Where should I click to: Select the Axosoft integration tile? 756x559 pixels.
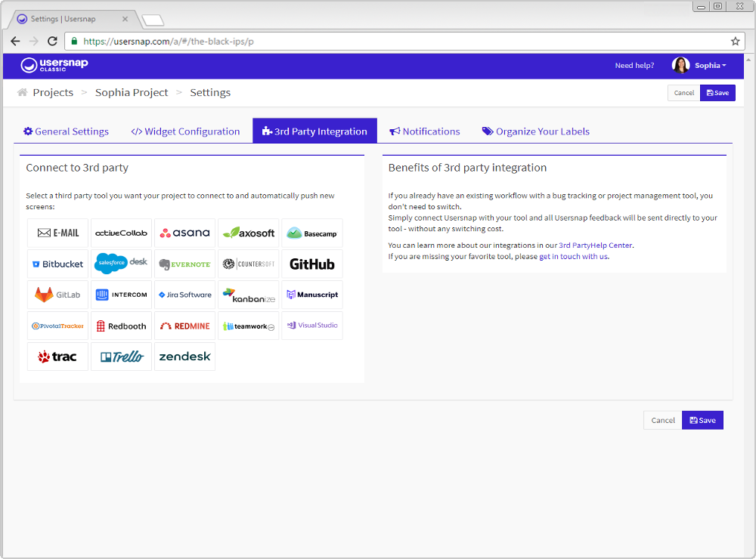(x=249, y=233)
